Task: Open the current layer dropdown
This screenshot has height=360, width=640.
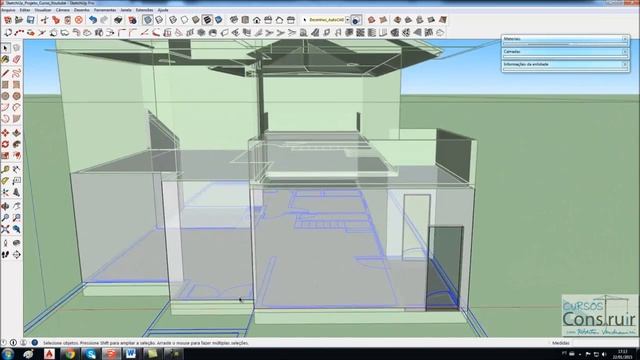Action: coord(347,20)
